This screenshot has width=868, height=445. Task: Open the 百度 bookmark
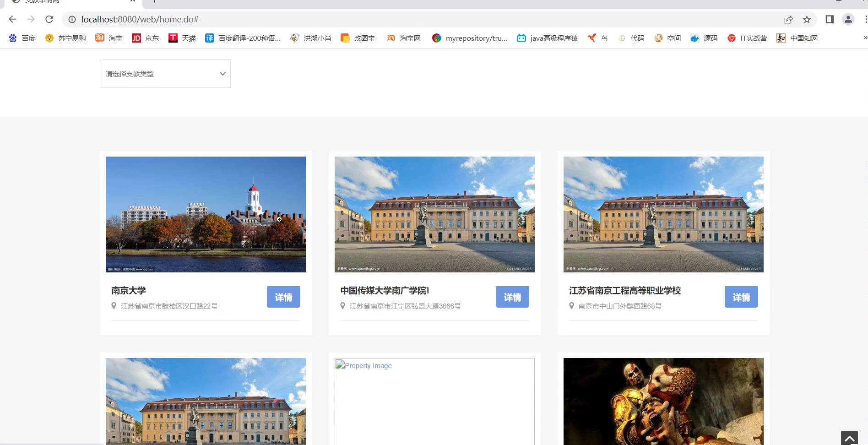(x=22, y=38)
